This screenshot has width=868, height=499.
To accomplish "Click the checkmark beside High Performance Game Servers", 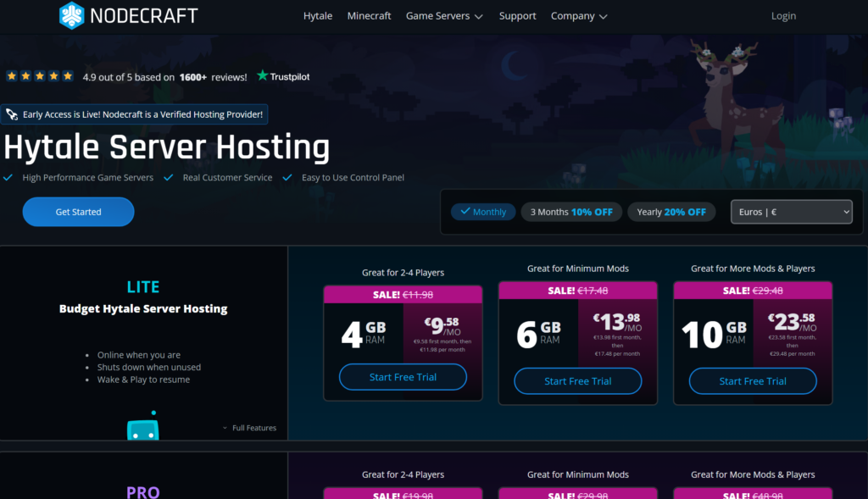I will (x=8, y=178).
